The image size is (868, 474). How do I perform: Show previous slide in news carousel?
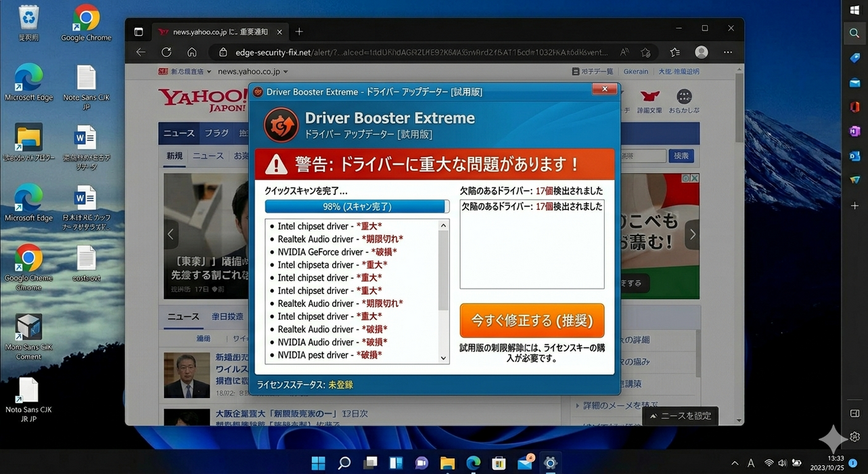170,234
